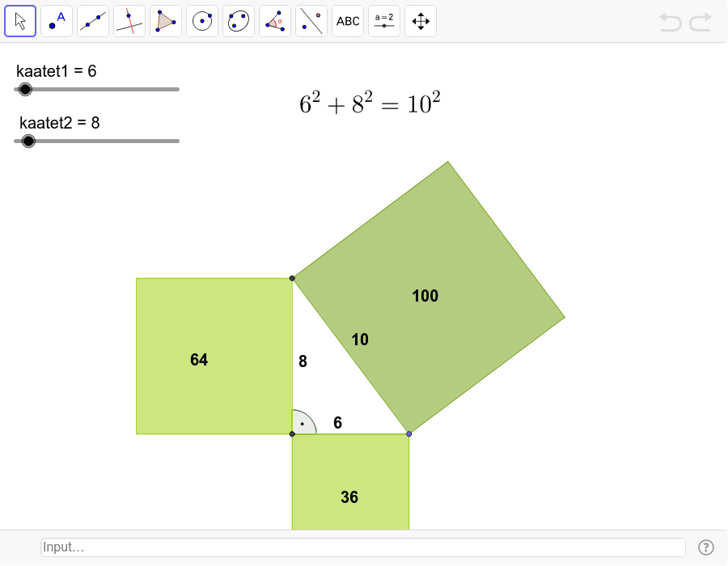This screenshot has height=566, width=728.
Task: Click the side length label 8
Action: pyautogui.click(x=303, y=361)
